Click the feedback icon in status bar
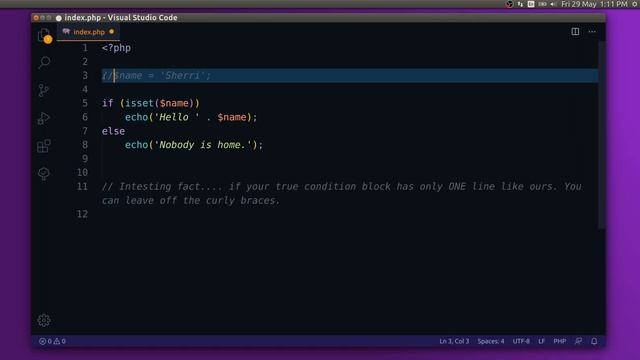The height and width of the screenshot is (360, 640). 578,341
